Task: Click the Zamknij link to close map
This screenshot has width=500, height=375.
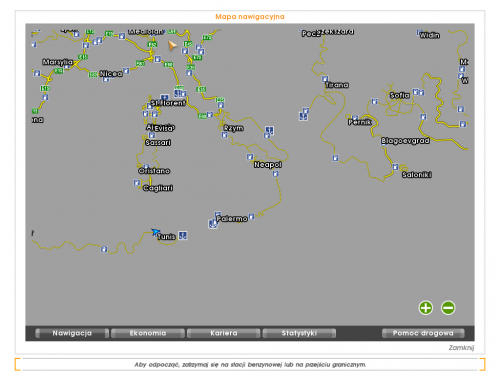Action: pyautogui.click(x=461, y=348)
